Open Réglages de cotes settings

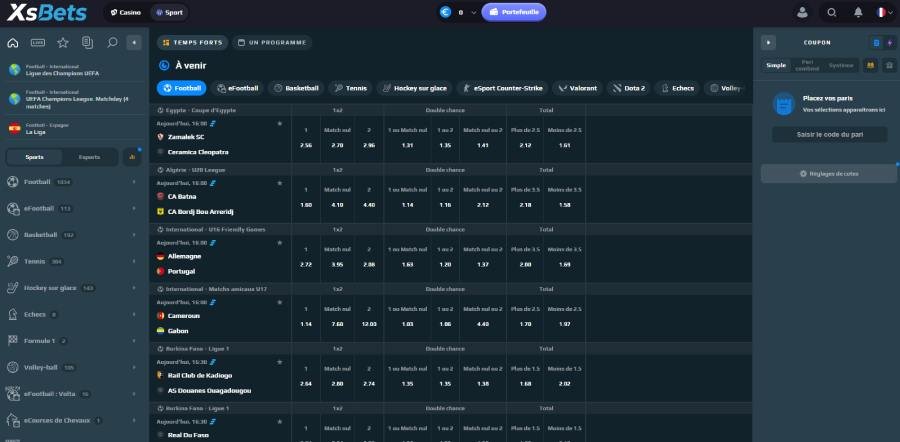pyautogui.click(x=829, y=173)
